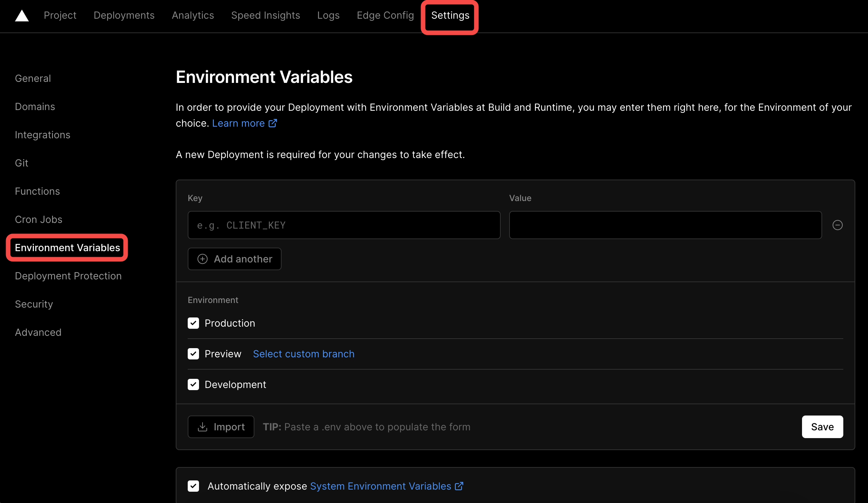Focus the Key input field
Image resolution: width=868 pixels, height=503 pixels.
(x=344, y=225)
